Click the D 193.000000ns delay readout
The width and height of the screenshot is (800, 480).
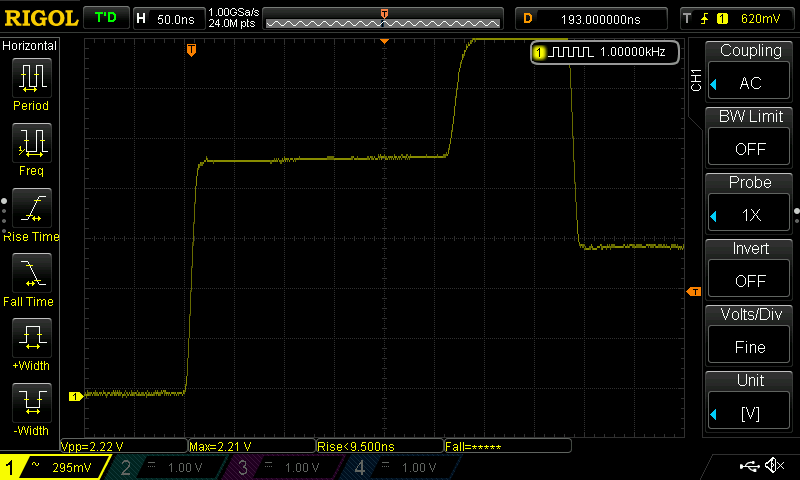(x=591, y=19)
